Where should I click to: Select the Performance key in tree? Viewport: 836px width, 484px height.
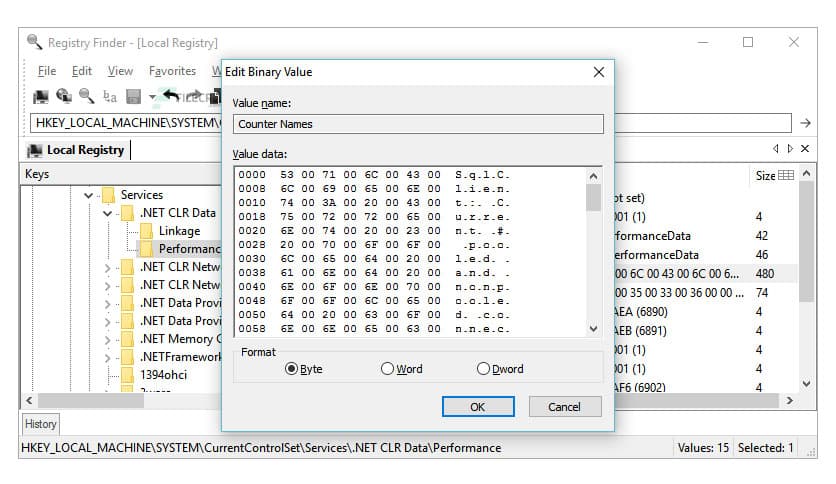coord(189,249)
